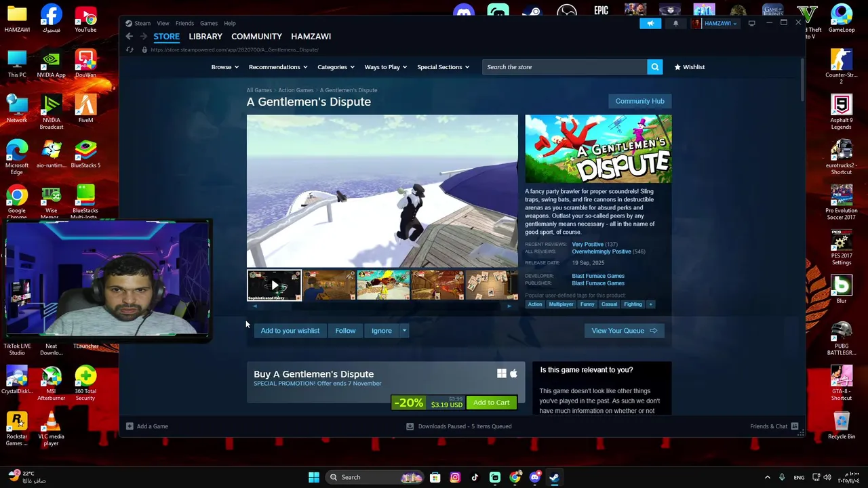Play the trailer video thumbnail
Image resolution: width=868 pixels, height=488 pixels.
pos(274,285)
